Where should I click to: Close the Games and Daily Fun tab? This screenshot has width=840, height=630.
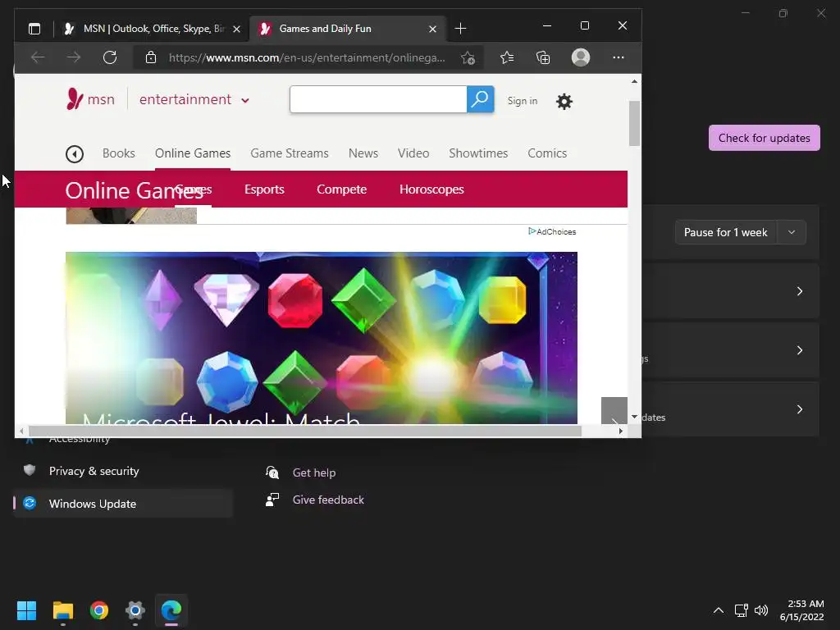(x=432, y=29)
